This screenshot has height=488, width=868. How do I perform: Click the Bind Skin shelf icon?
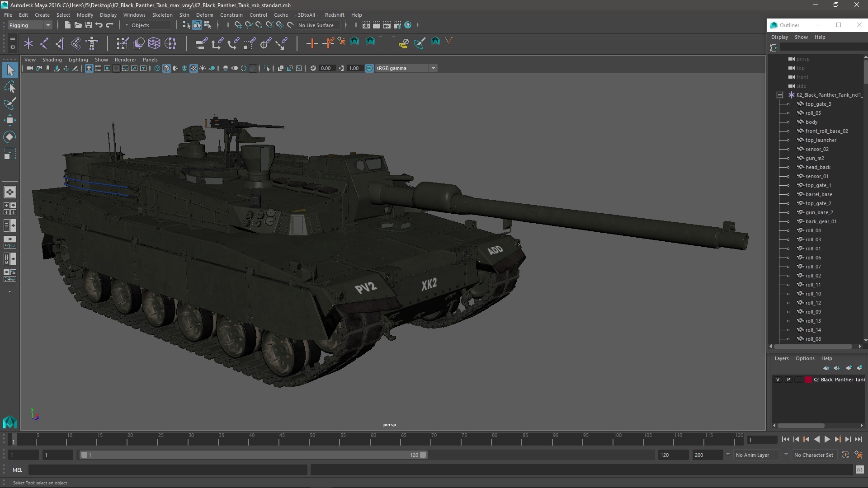click(x=76, y=43)
